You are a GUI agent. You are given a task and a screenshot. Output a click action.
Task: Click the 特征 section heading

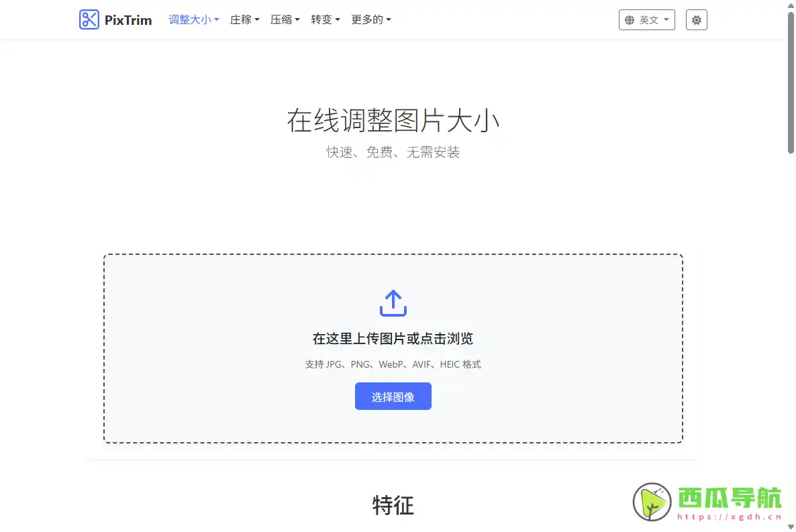pos(393,506)
